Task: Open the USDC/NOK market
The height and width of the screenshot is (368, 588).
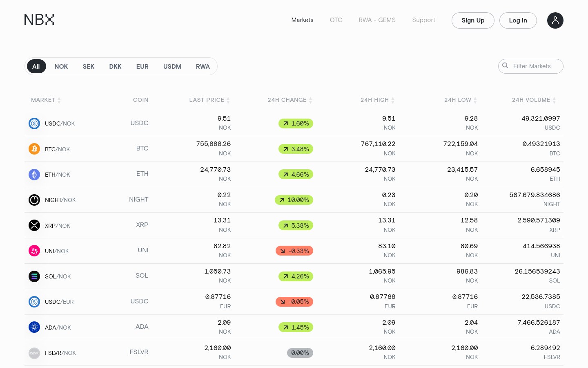Action: (60, 123)
